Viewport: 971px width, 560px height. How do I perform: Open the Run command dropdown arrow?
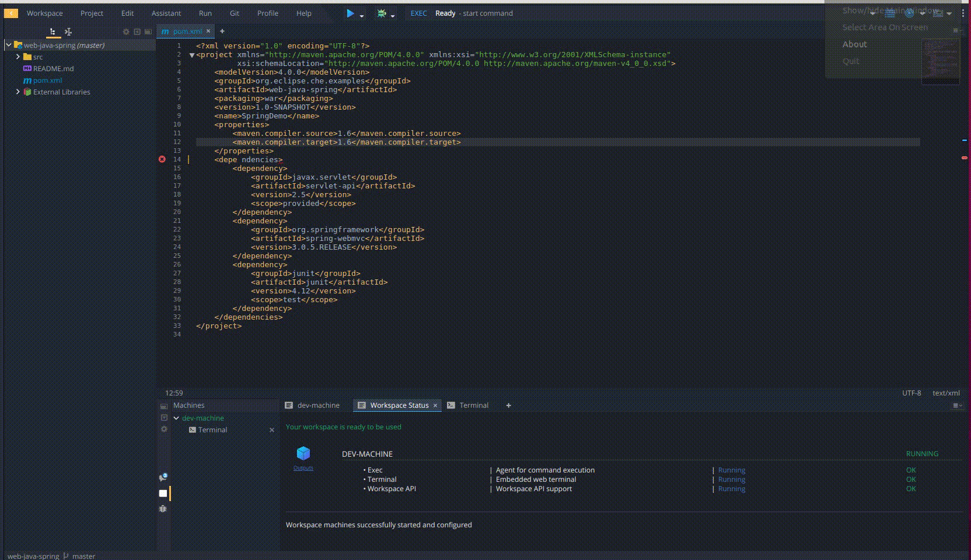(362, 16)
